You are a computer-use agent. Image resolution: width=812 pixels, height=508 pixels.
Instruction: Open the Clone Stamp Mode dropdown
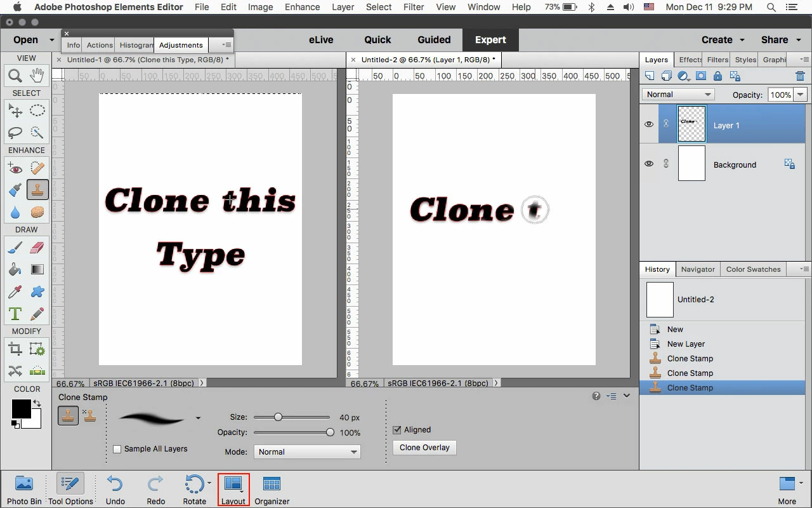tap(307, 452)
